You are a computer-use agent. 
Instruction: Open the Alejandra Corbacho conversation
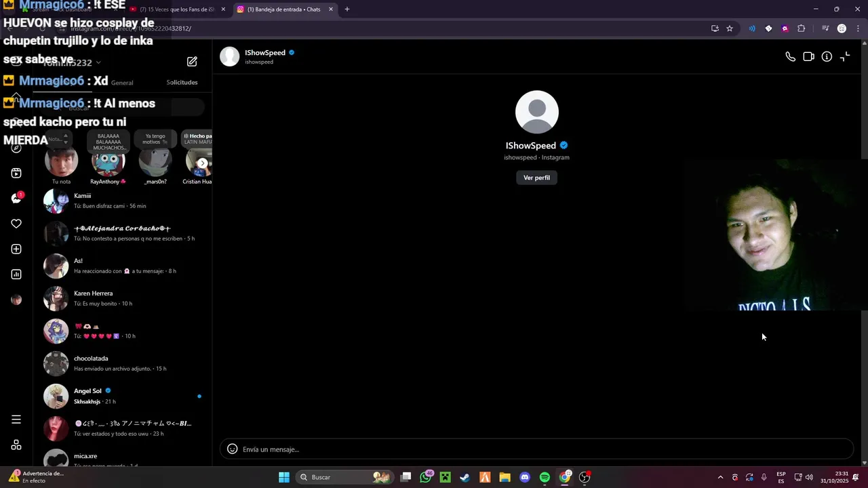[x=123, y=233]
